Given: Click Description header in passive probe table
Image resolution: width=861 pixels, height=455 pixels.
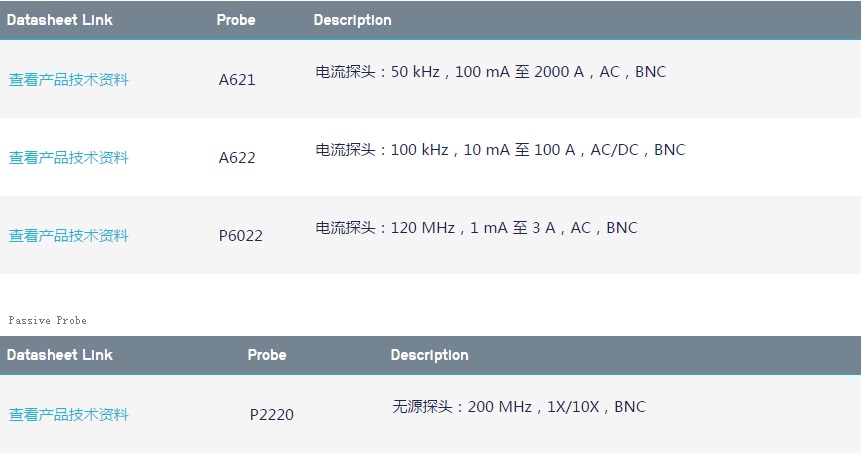Looking at the screenshot, I should pos(429,355).
